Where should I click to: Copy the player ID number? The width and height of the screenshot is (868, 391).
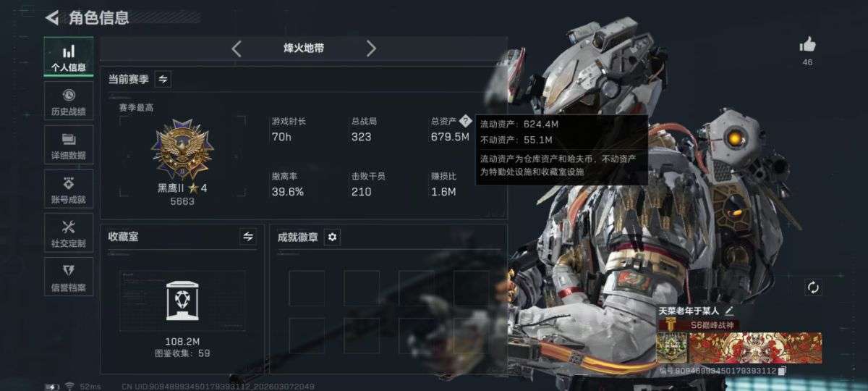[782, 371]
